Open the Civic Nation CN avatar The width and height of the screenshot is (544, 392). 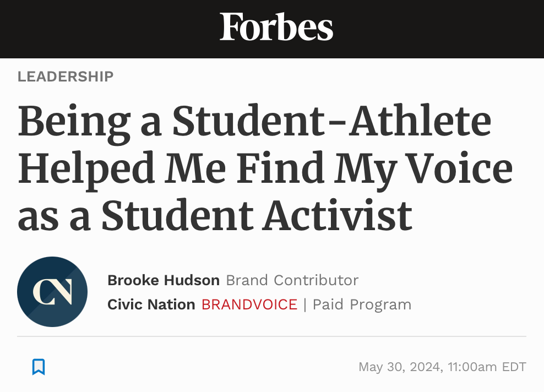click(52, 292)
